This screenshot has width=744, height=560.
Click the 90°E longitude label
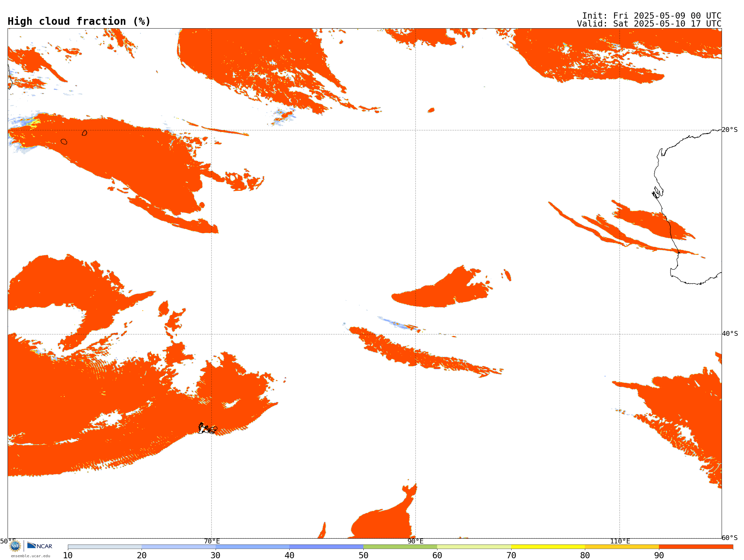coord(415,541)
